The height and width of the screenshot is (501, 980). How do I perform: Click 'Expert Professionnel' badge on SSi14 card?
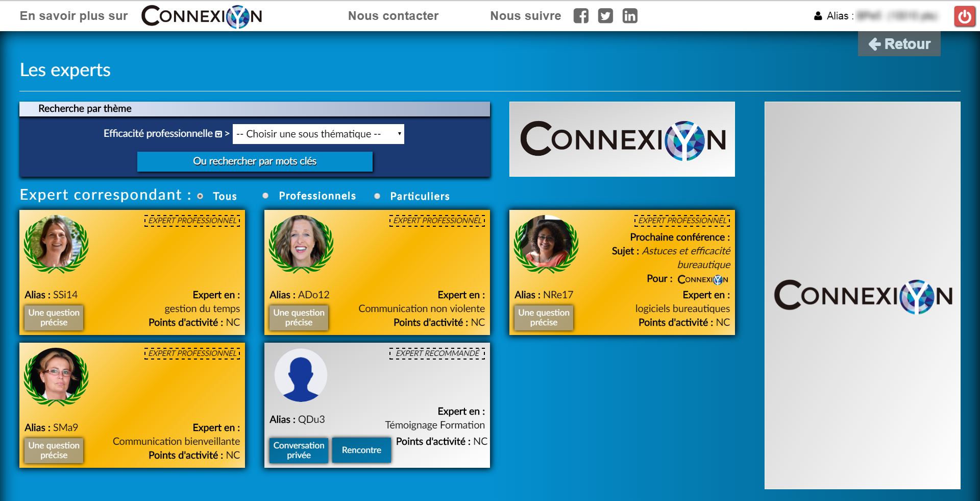[192, 221]
